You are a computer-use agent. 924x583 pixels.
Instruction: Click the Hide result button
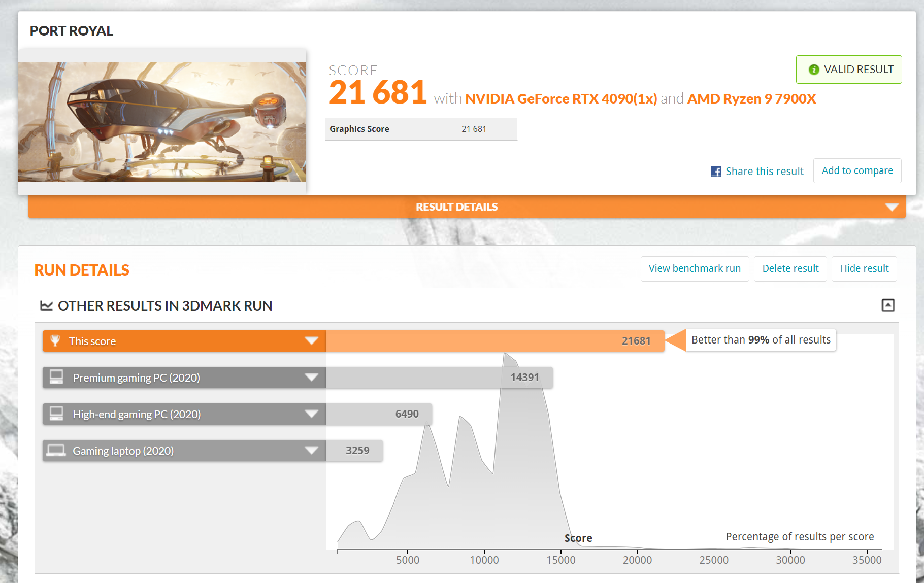[x=864, y=268]
